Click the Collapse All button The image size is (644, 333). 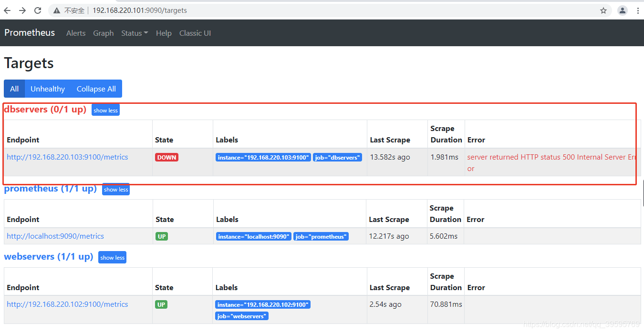96,89
